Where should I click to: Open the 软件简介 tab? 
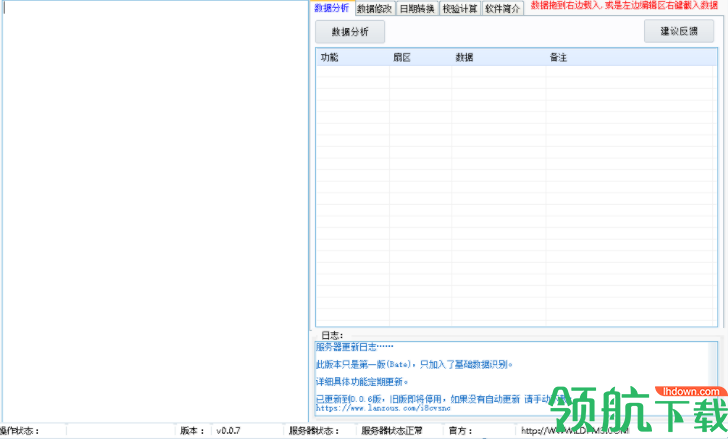502,9
